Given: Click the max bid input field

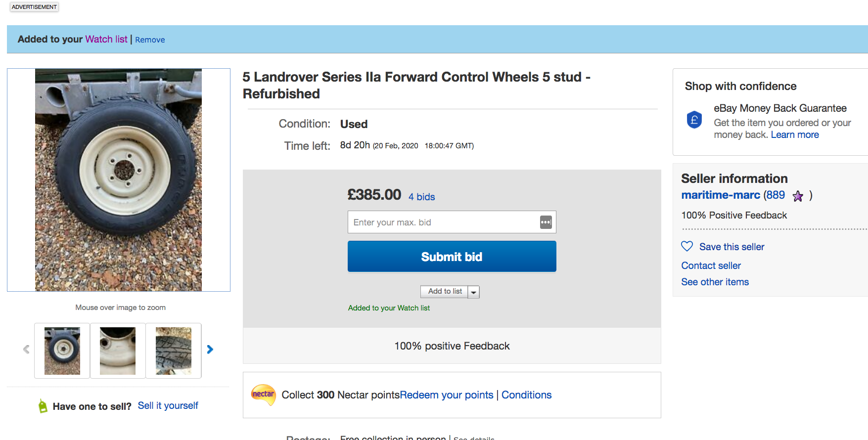Looking at the screenshot, I should click(x=443, y=222).
